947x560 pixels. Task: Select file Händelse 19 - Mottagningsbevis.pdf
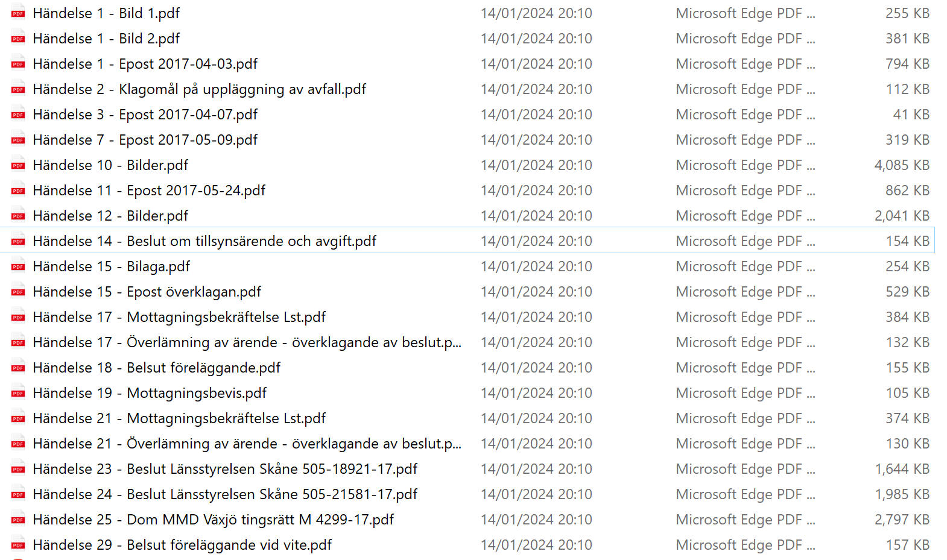(x=150, y=393)
